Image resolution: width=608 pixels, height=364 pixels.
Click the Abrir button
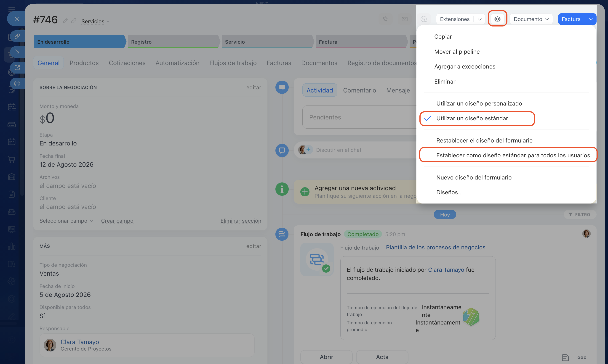pos(326,357)
